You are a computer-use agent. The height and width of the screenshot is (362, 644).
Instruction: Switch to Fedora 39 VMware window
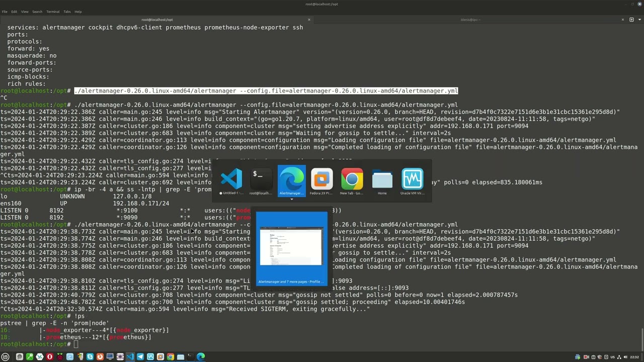pos(321,182)
